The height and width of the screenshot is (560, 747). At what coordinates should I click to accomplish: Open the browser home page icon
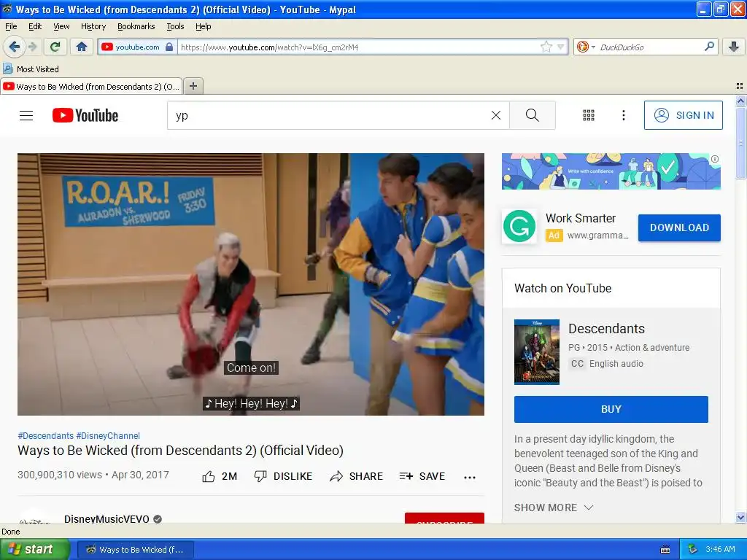coord(82,47)
